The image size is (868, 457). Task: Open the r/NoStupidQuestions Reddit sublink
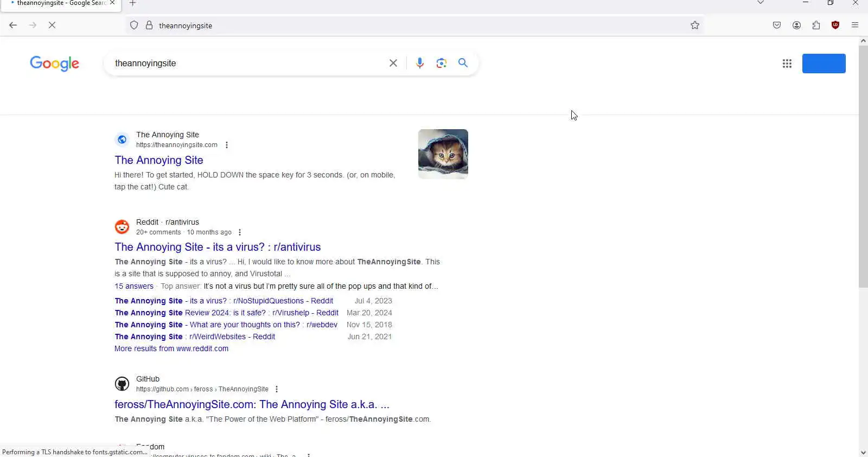click(x=224, y=301)
